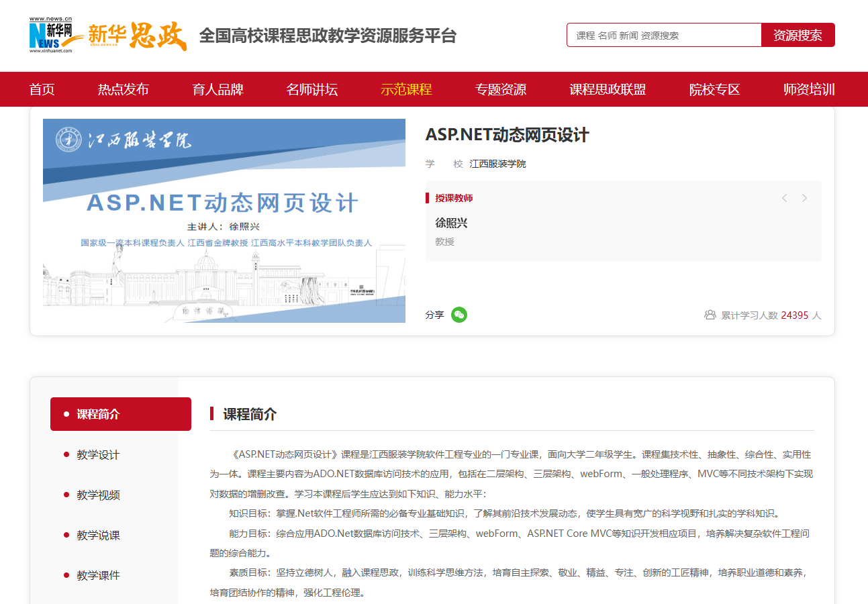The height and width of the screenshot is (604, 868).
Task: Click the 新华思政 brand logo
Action: pyautogui.click(x=137, y=36)
